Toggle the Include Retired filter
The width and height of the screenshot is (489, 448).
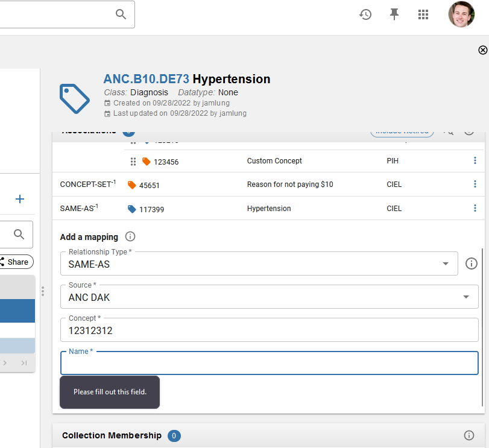(402, 130)
